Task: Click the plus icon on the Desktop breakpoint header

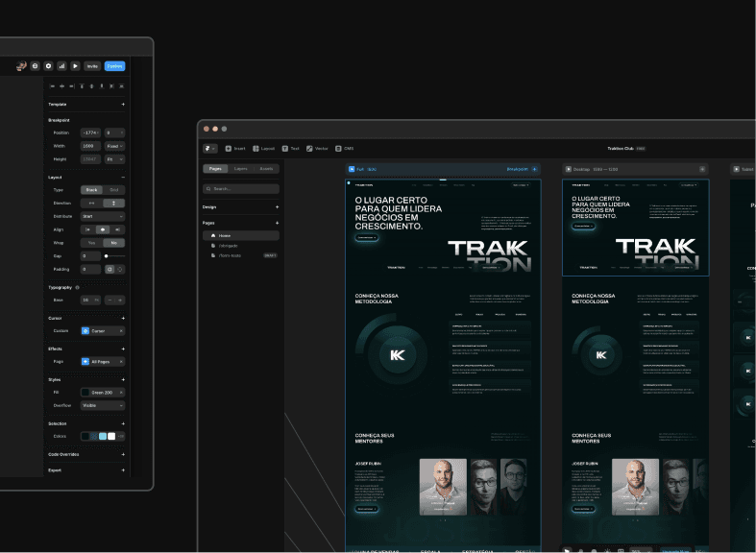Action: coord(702,169)
